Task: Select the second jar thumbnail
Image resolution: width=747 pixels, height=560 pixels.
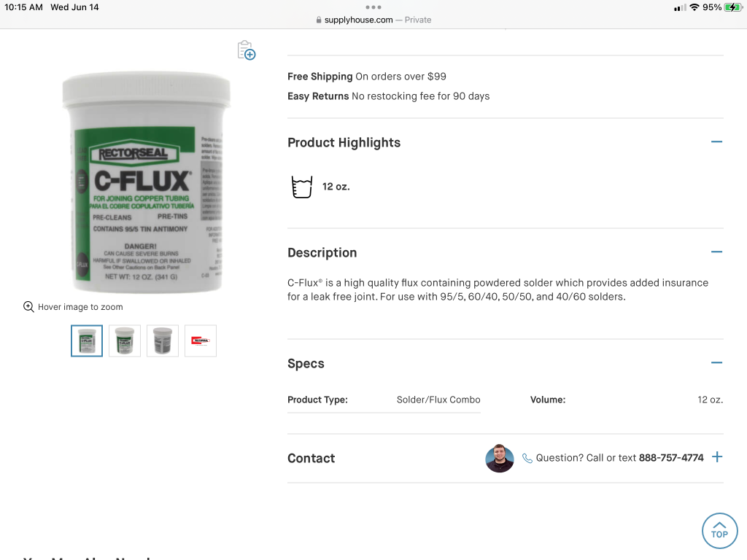Action: coord(125,341)
